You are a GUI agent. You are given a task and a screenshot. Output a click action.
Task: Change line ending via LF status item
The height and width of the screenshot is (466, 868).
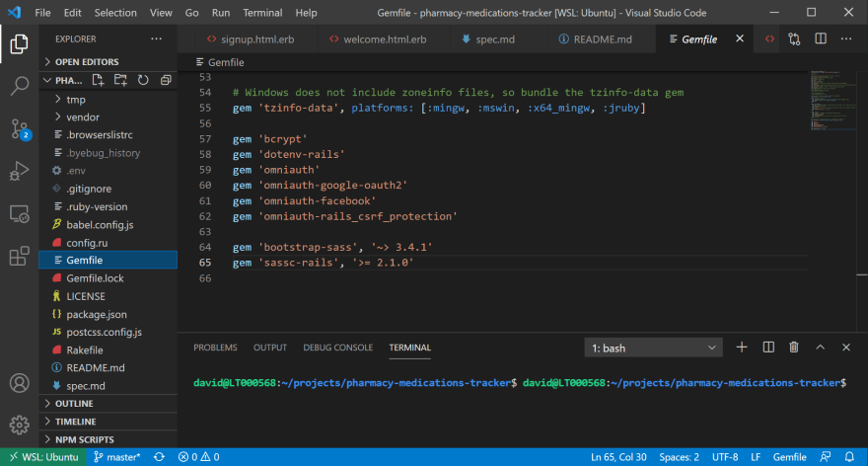click(x=756, y=457)
